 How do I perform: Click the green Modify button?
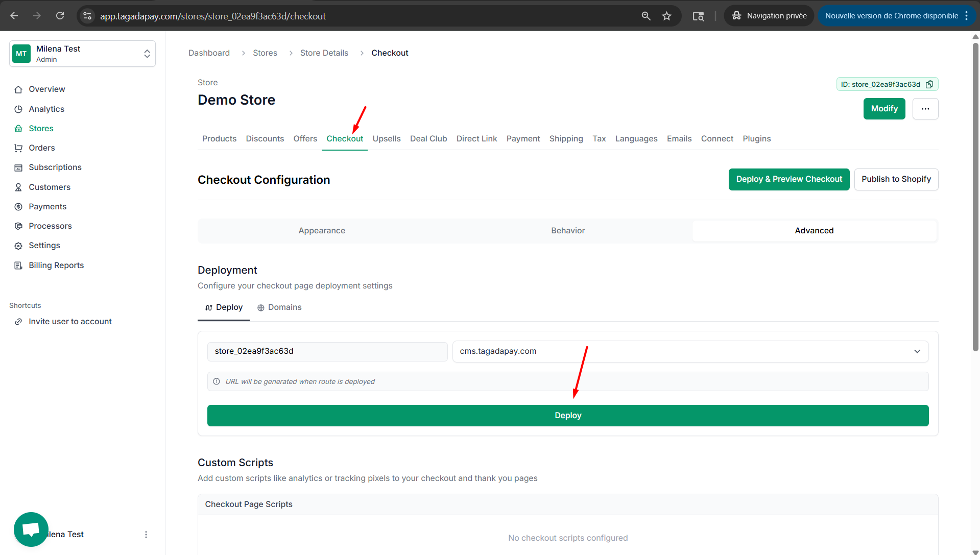tap(885, 109)
